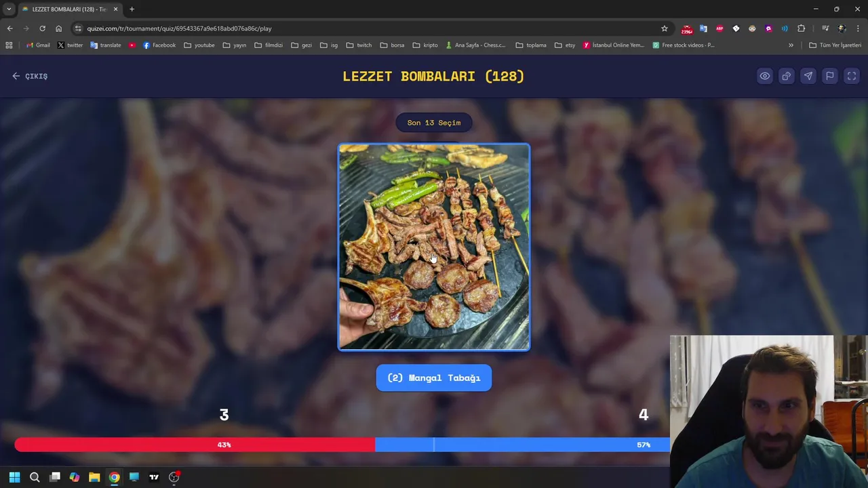The height and width of the screenshot is (488, 868).
Task: Open the borsa bookmark folder
Action: coord(392,45)
